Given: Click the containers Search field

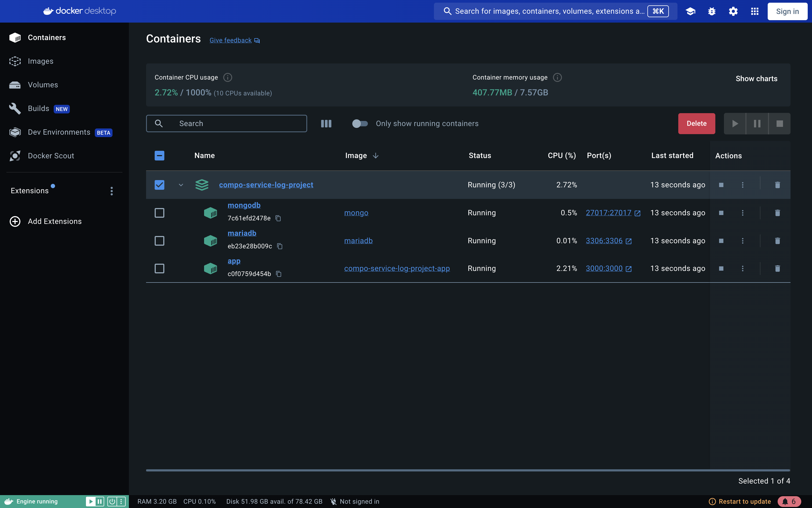Looking at the screenshot, I should click(226, 124).
